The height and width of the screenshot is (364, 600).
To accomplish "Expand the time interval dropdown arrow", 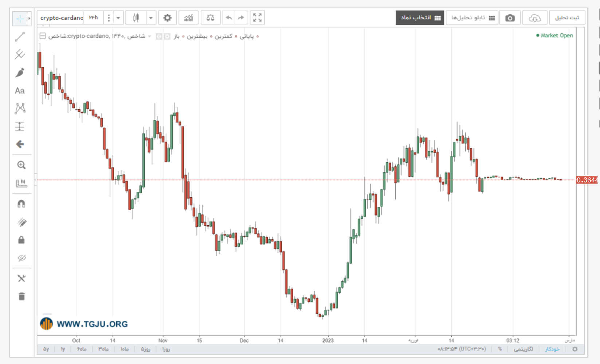I will (x=118, y=17).
